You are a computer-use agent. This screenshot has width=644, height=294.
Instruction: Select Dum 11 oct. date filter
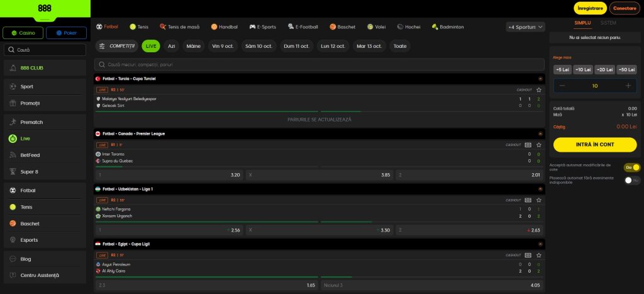point(297,46)
